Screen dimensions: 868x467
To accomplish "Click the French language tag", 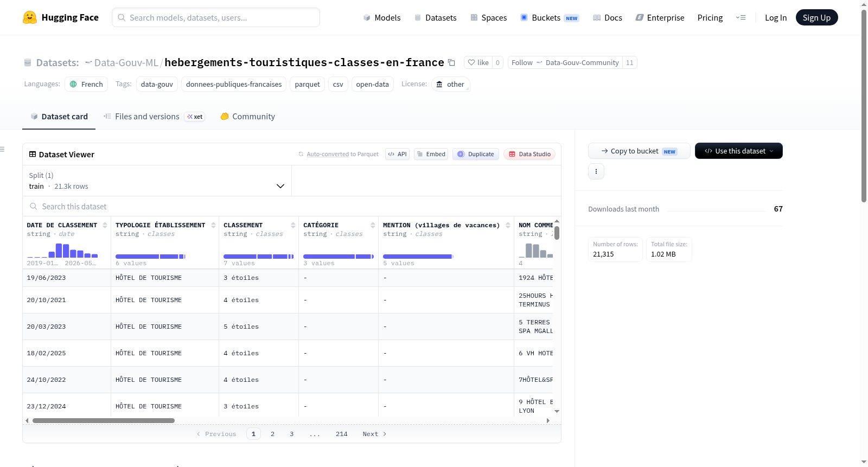I will coord(86,84).
